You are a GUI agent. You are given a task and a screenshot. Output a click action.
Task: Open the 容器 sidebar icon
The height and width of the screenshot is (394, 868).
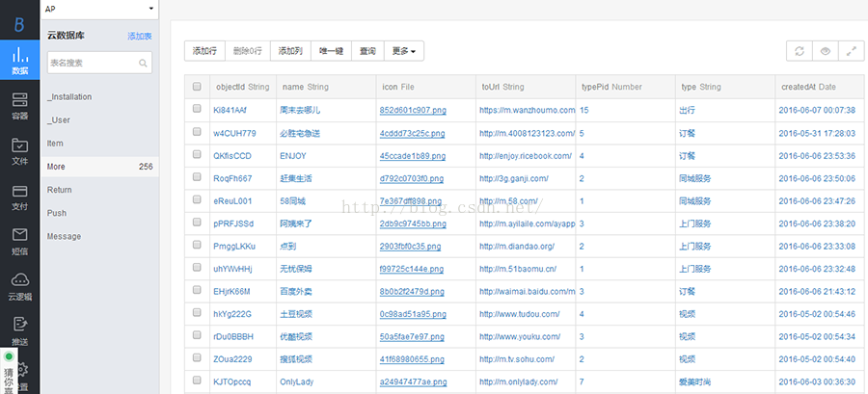pos(20,106)
